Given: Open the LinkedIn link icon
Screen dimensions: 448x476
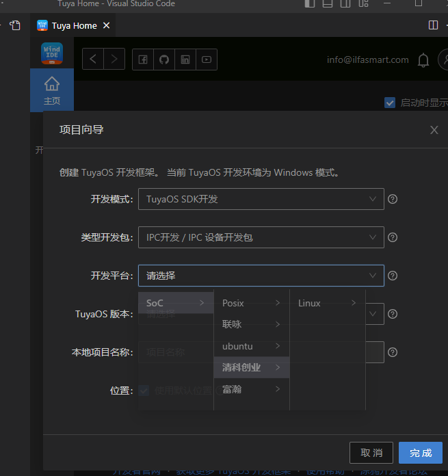Looking at the screenshot, I should pos(185,59).
